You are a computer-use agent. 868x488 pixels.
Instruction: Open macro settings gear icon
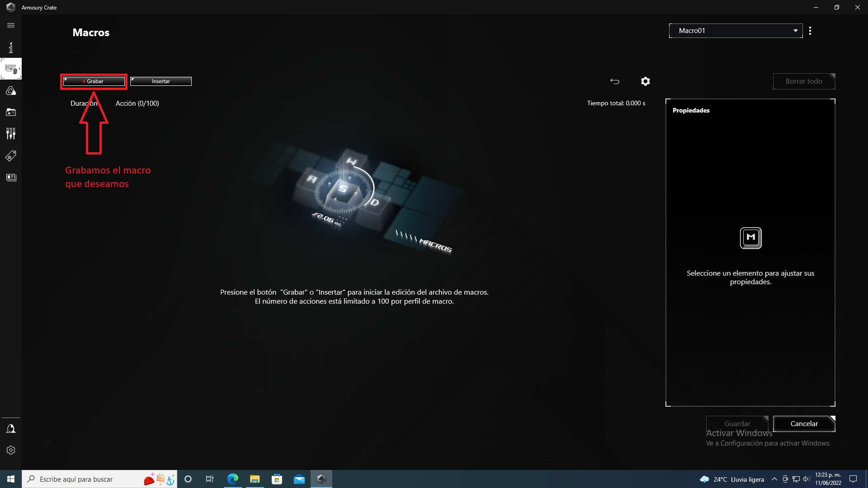[x=645, y=81]
